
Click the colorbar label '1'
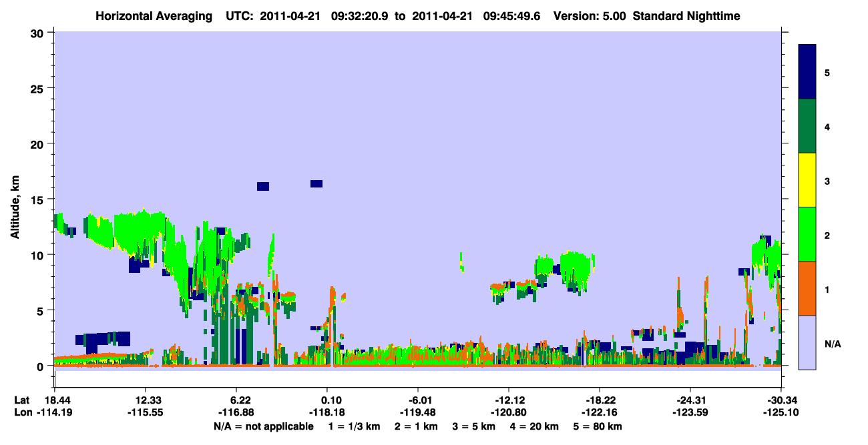click(x=827, y=290)
